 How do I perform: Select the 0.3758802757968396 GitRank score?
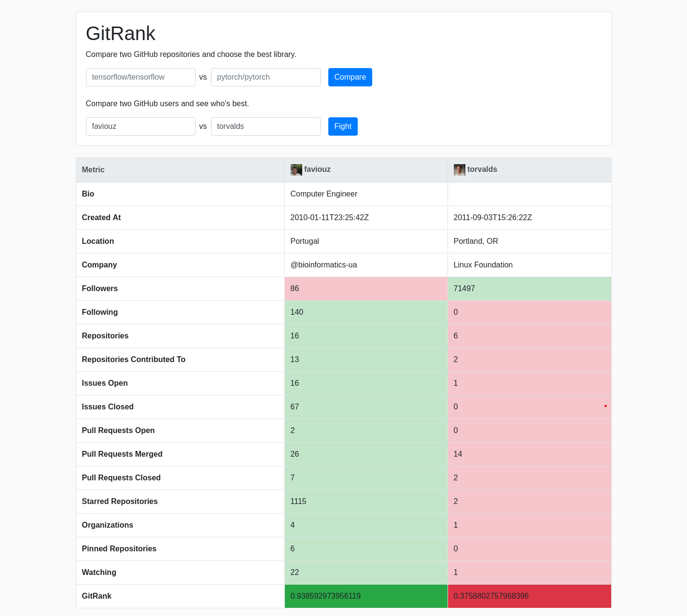tap(491, 596)
